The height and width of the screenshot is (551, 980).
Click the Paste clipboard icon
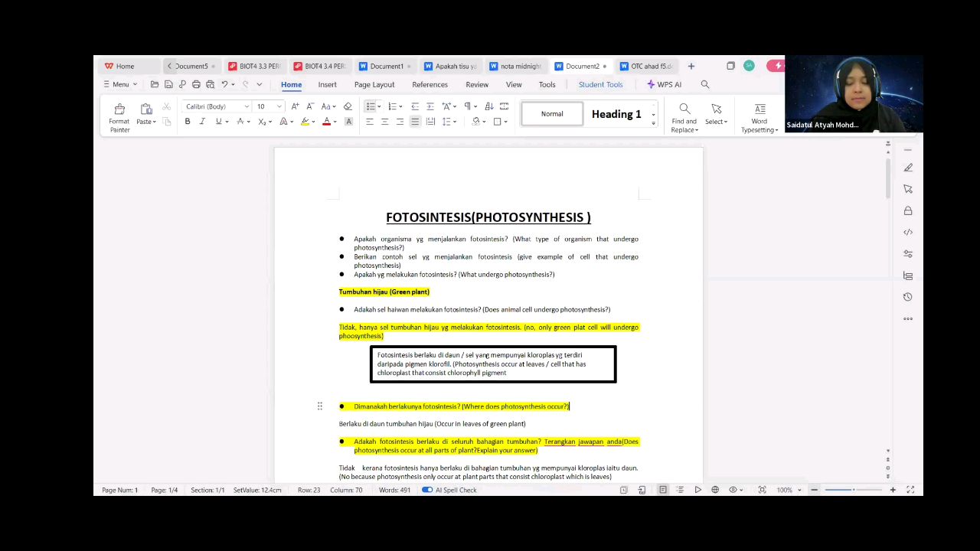click(145, 109)
